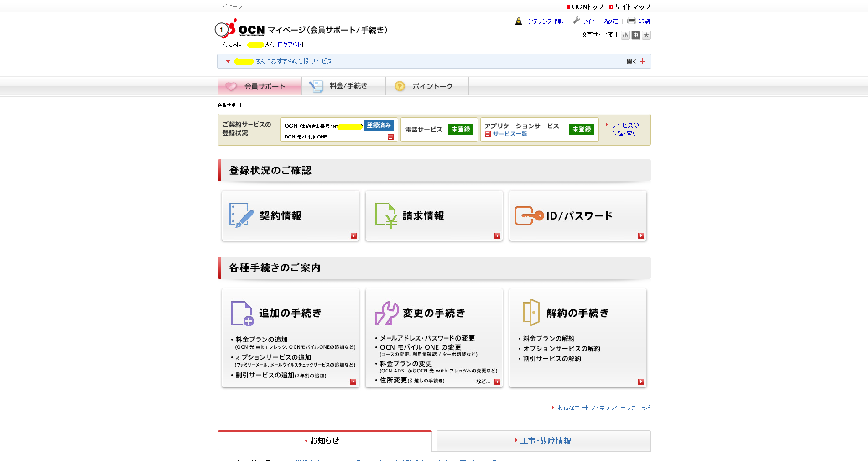This screenshot has width=868, height=461.
Task: Select 料金プランの解約 item
Action: [549, 339]
